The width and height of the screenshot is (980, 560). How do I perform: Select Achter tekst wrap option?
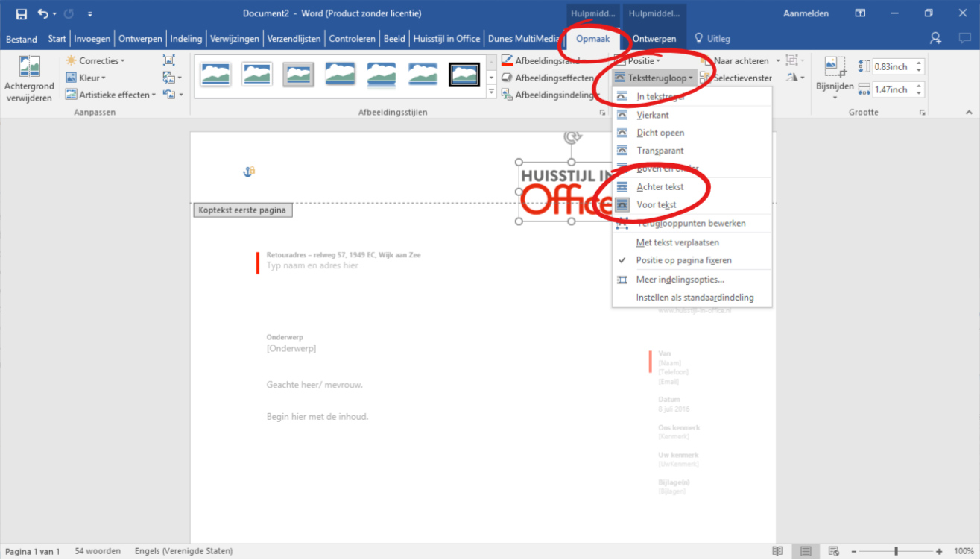[692, 186]
